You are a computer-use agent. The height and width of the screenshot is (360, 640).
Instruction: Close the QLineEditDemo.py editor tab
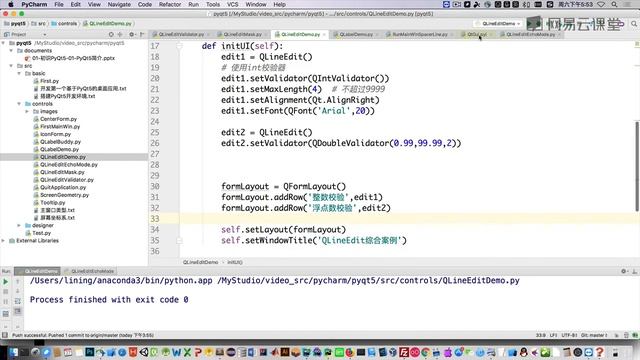[x=324, y=35]
